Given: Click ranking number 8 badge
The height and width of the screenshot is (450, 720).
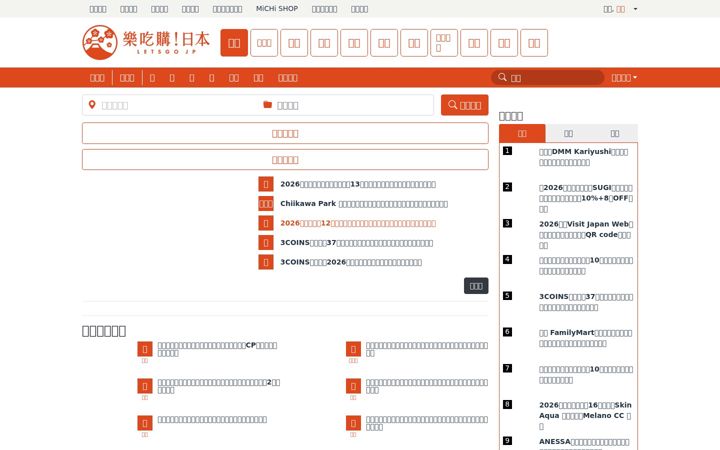Looking at the screenshot, I should pos(507,405).
